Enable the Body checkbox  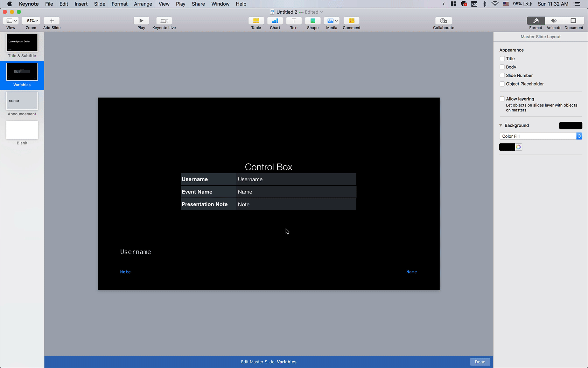point(502,67)
